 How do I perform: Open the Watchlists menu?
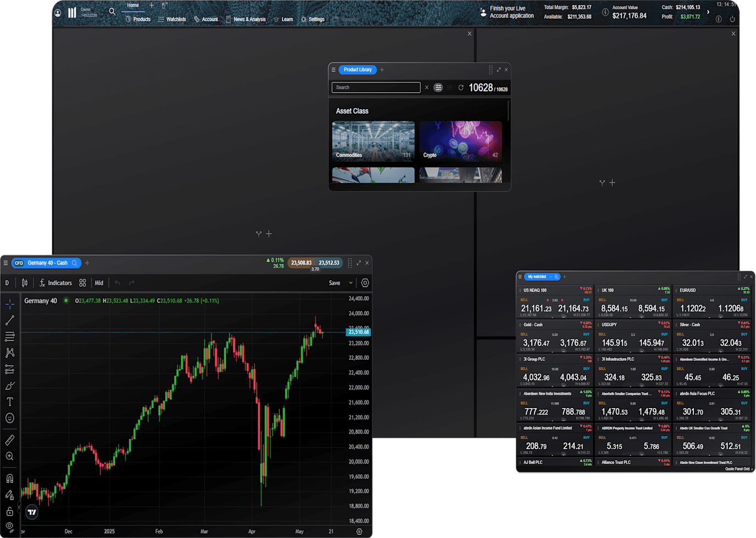click(172, 19)
